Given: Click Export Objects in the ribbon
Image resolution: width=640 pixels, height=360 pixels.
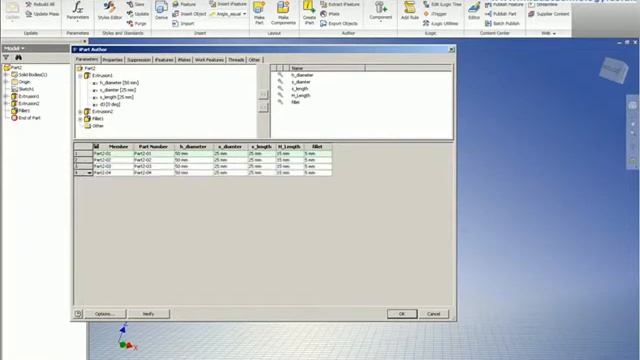Looking at the screenshot, I should 339,24.
